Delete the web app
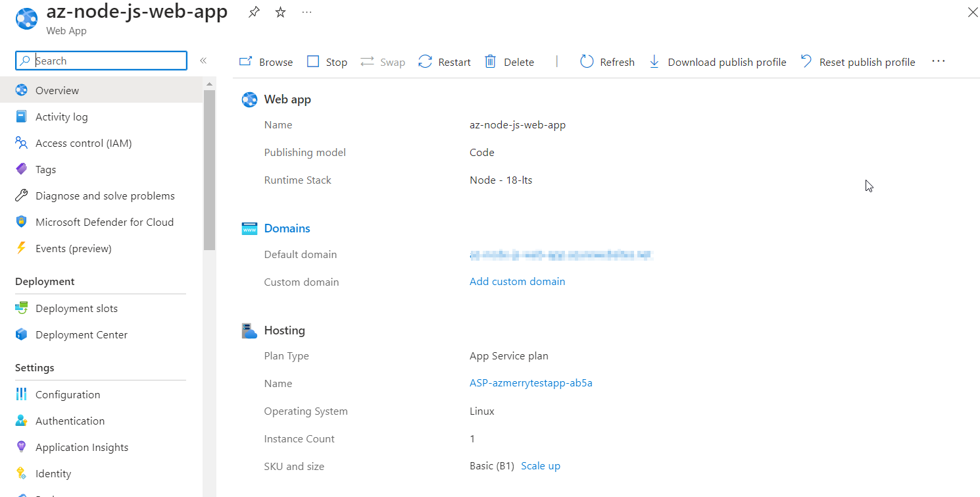This screenshot has width=980, height=497. click(510, 62)
